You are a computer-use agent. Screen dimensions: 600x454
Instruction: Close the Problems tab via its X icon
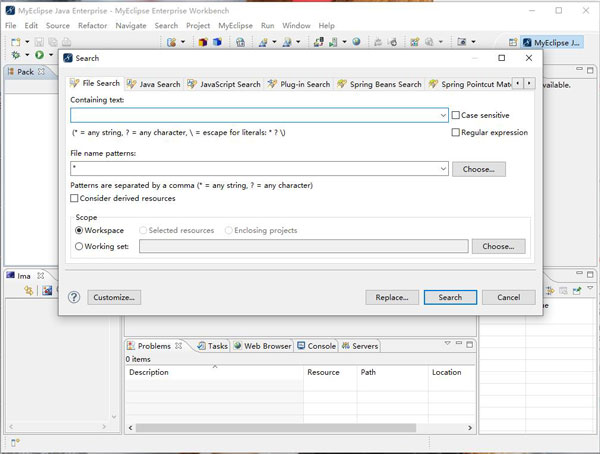(x=178, y=346)
